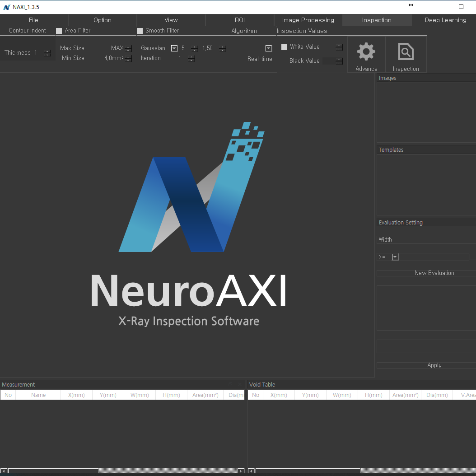Open the Option menu
Viewport: 476px width, 476px height.
pos(103,20)
